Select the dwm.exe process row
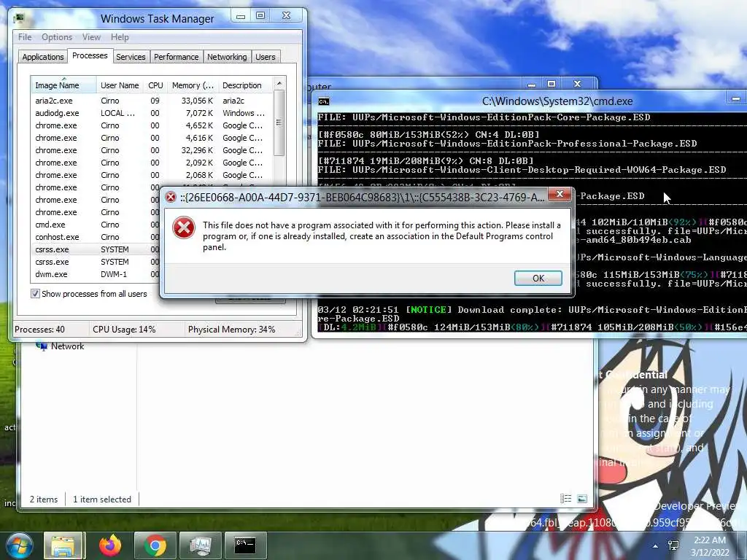The width and height of the screenshot is (747, 560). tap(96, 274)
